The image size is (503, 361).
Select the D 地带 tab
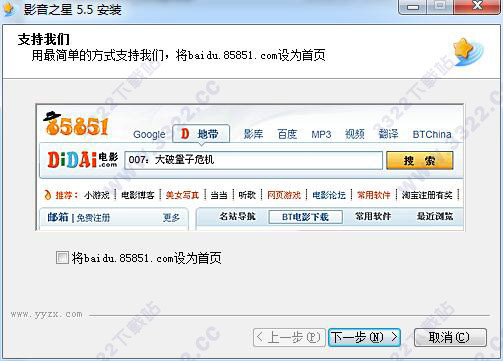pyautogui.click(x=201, y=134)
